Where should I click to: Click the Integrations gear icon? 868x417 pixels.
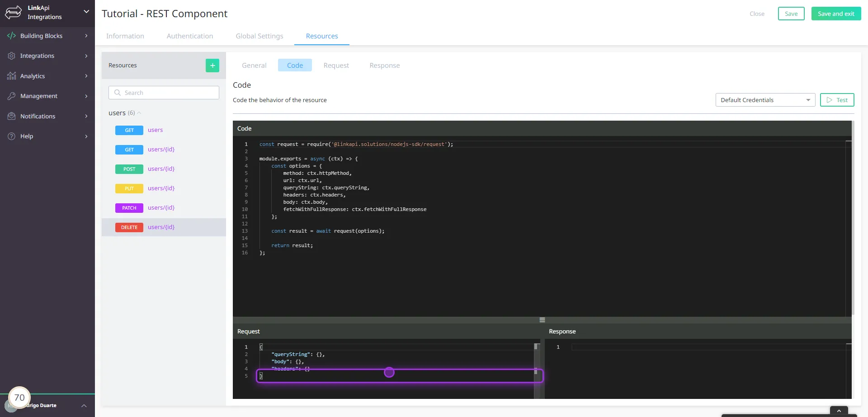pyautogui.click(x=11, y=56)
